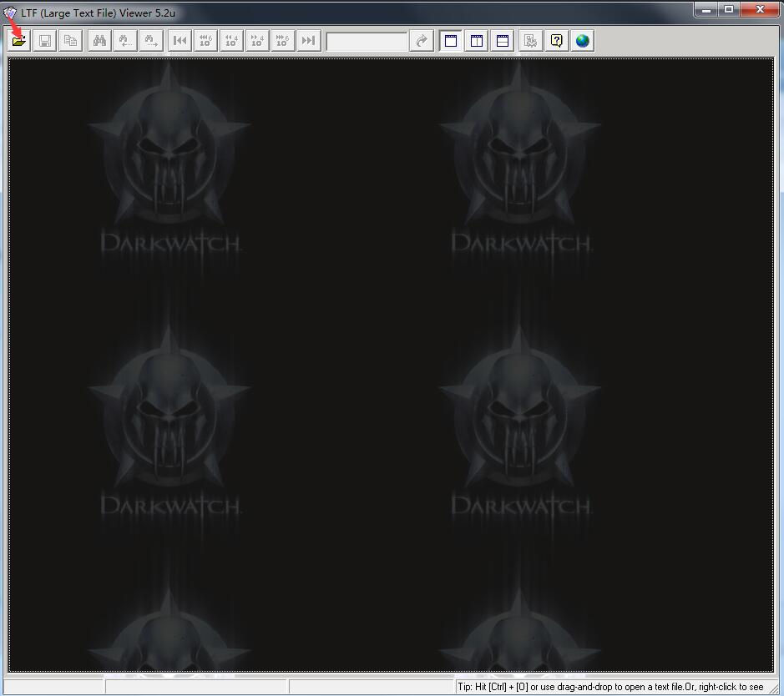Skip back 10^4 lines
Screen dimensions: 784x696
coord(231,40)
